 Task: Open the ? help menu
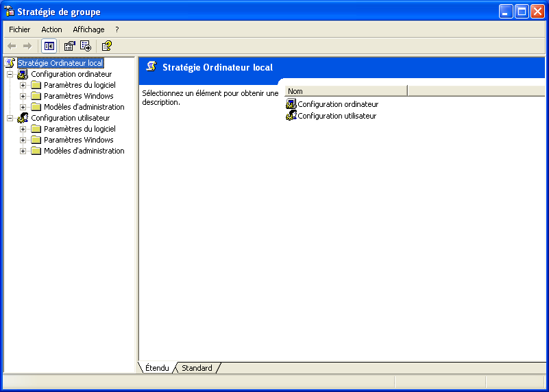(x=117, y=29)
